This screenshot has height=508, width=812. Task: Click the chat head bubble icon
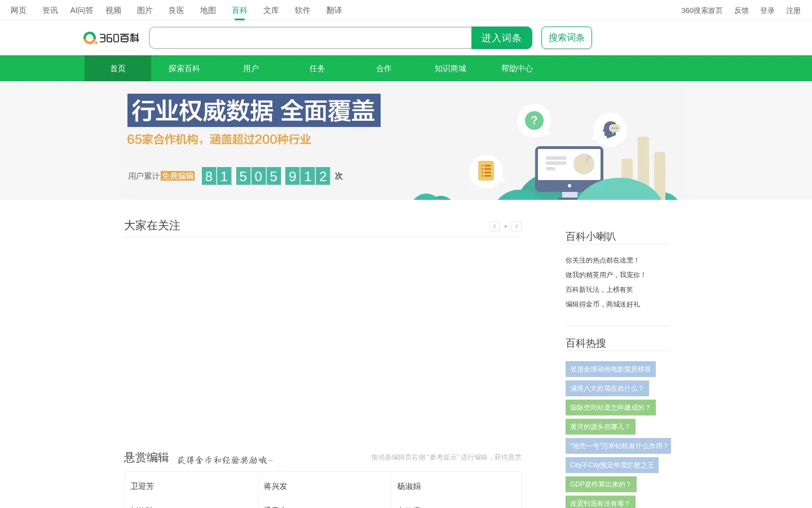point(610,129)
